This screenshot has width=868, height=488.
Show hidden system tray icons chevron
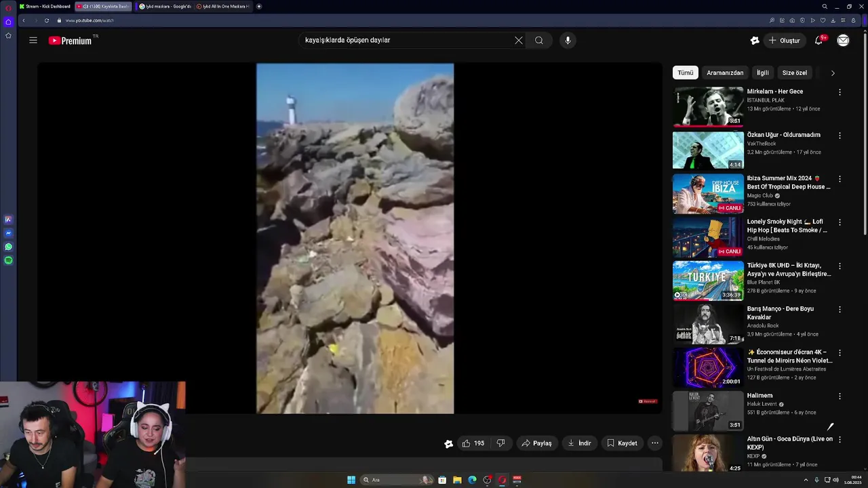(x=806, y=480)
